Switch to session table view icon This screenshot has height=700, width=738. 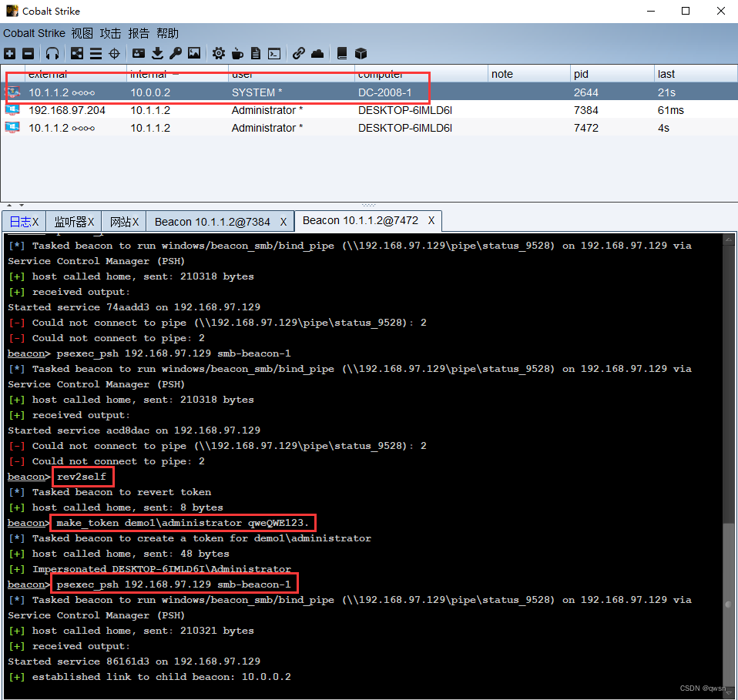[x=96, y=54]
